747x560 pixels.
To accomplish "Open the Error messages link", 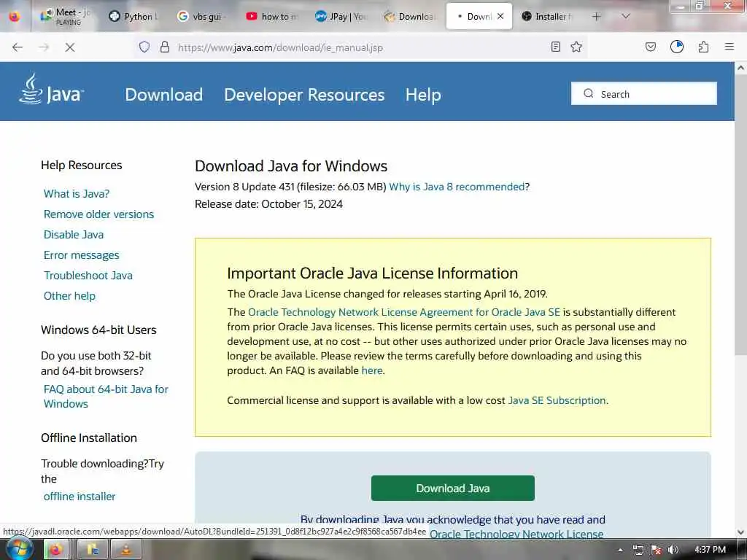I will click(82, 255).
